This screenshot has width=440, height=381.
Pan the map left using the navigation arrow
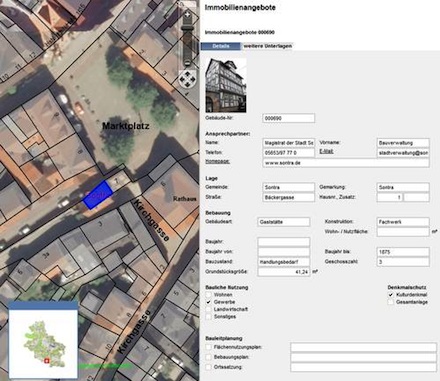tap(182, 79)
